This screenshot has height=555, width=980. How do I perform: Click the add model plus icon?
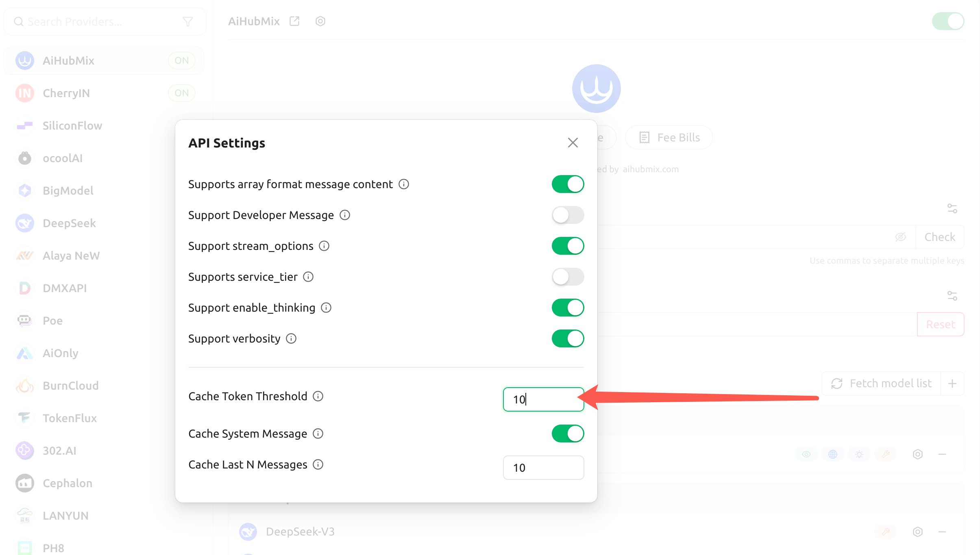click(x=952, y=383)
